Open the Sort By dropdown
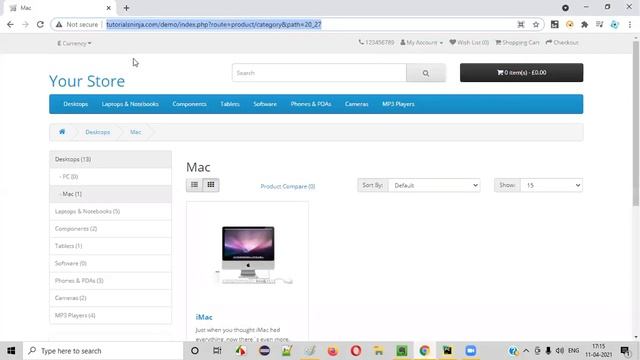This screenshot has height=360, width=640. pyautogui.click(x=434, y=185)
